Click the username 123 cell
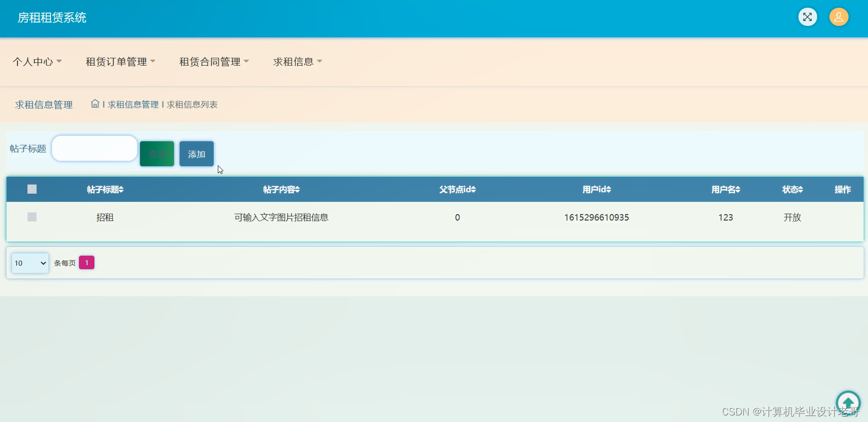 click(x=726, y=217)
